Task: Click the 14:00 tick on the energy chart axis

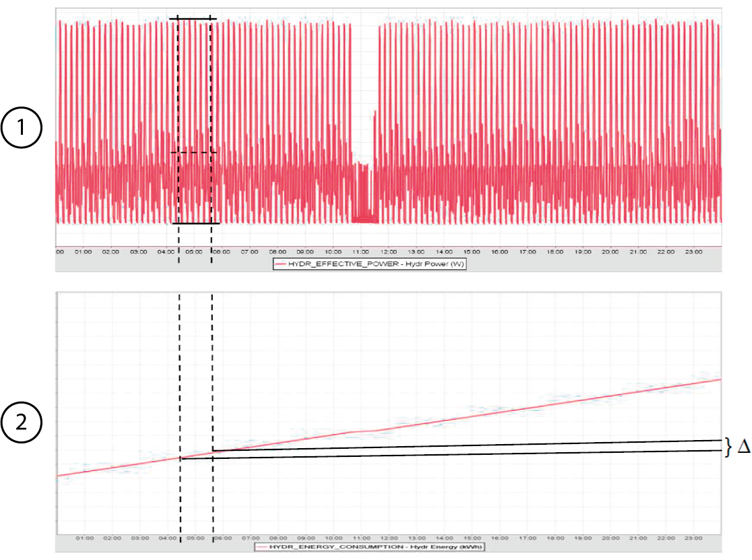Action: click(x=444, y=538)
